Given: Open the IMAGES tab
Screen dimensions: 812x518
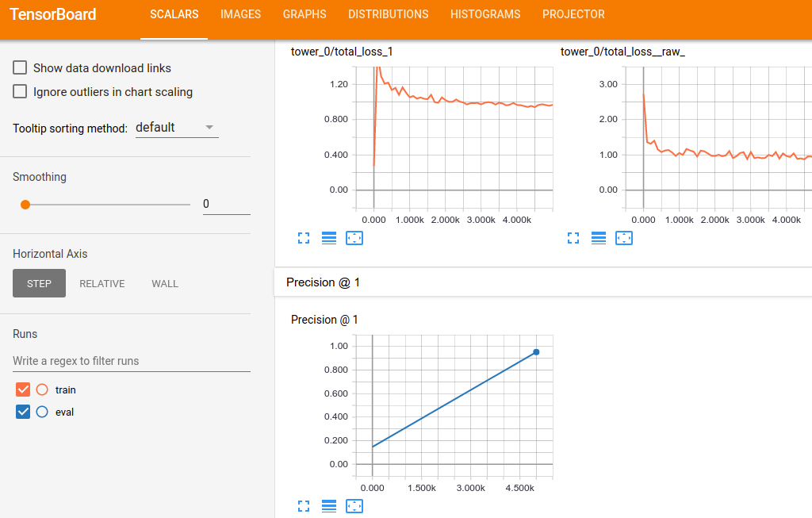Looking at the screenshot, I should pyautogui.click(x=240, y=14).
